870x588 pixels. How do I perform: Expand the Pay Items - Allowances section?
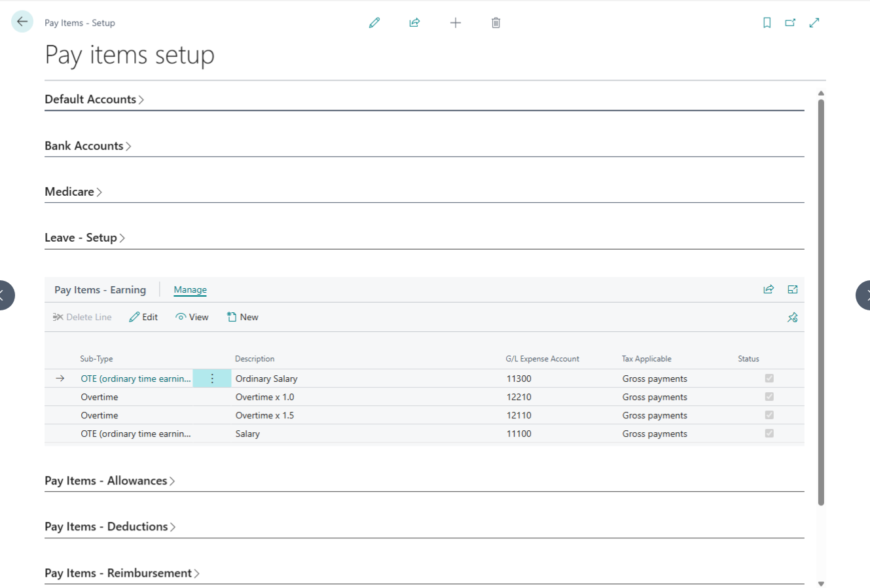tap(110, 480)
